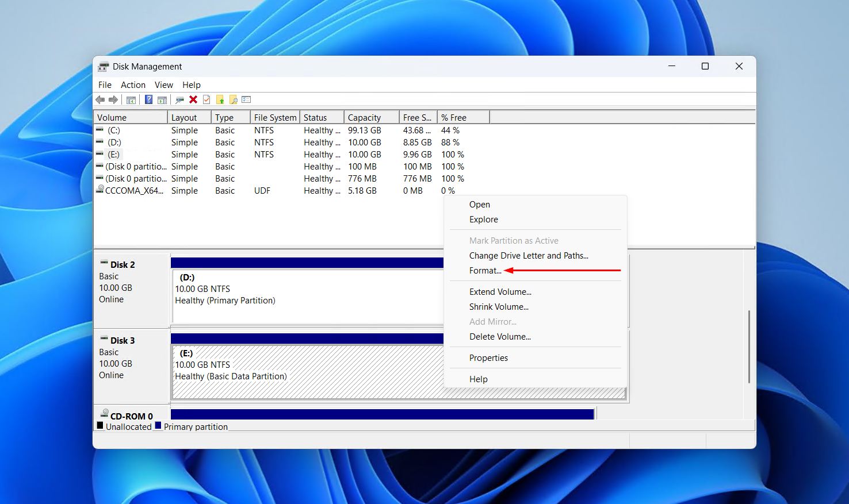
Task: Click the yellow page with green arrow icon
Action: (220, 100)
